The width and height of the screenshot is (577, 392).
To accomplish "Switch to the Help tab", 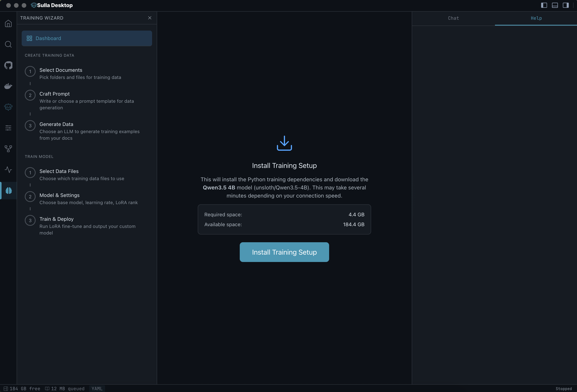I will pyautogui.click(x=536, y=18).
